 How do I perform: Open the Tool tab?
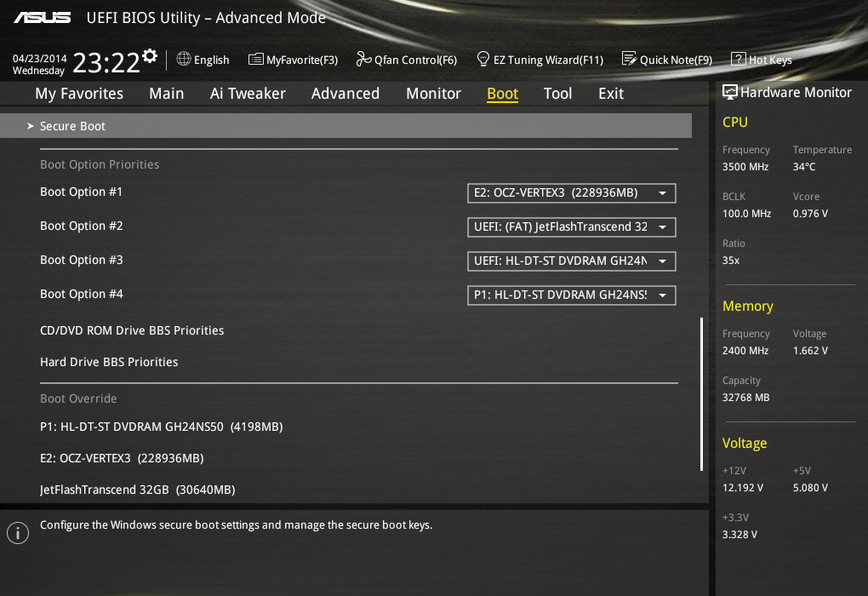coord(557,94)
